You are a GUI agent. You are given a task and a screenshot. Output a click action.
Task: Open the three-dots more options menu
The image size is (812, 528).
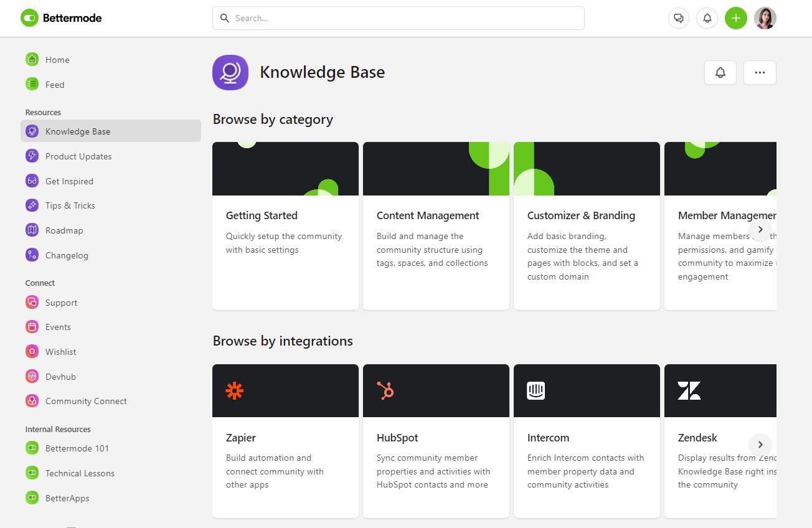tap(760, 72)
